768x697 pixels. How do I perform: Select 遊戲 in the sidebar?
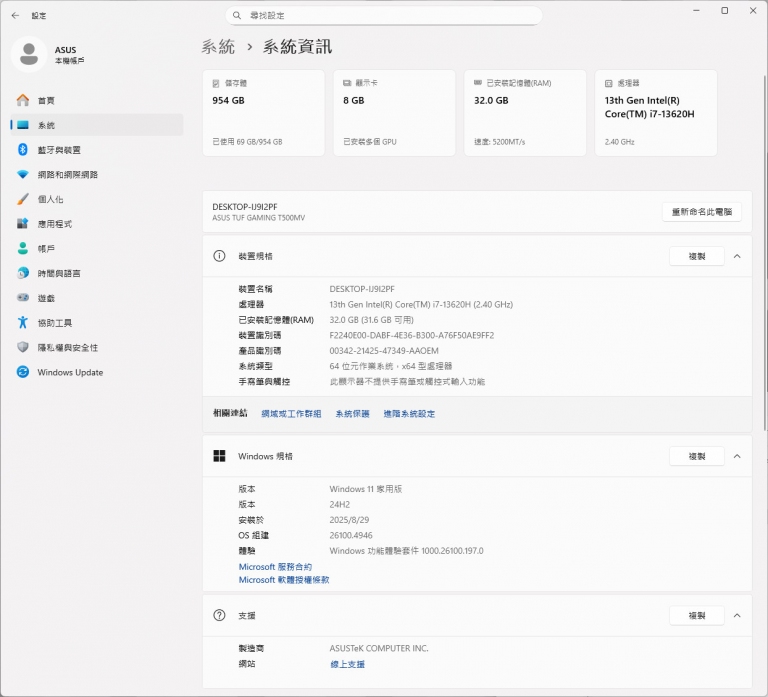[97, 298]
